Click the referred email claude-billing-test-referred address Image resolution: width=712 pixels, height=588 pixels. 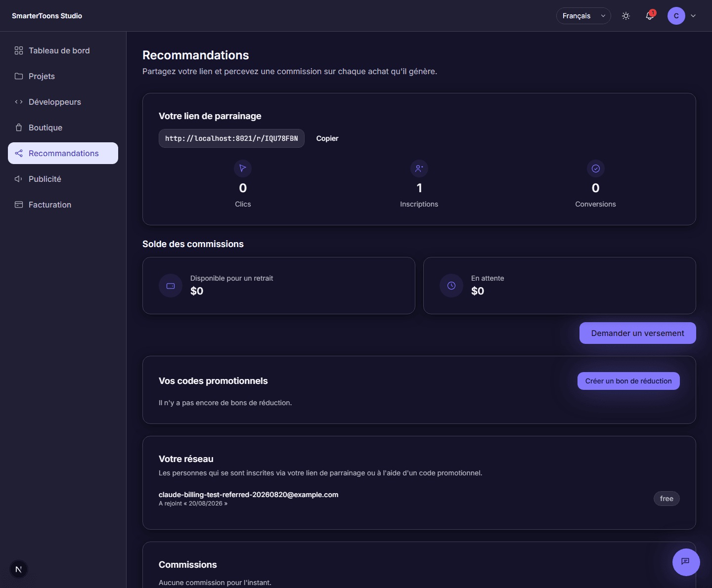coord(248,495)
